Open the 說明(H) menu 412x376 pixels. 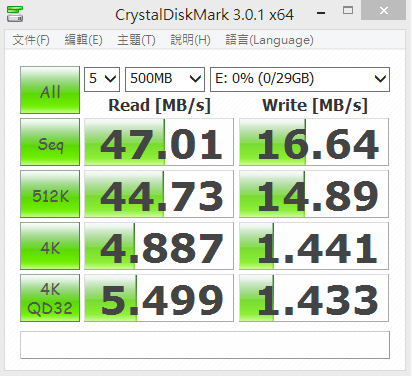click(190, 40)
